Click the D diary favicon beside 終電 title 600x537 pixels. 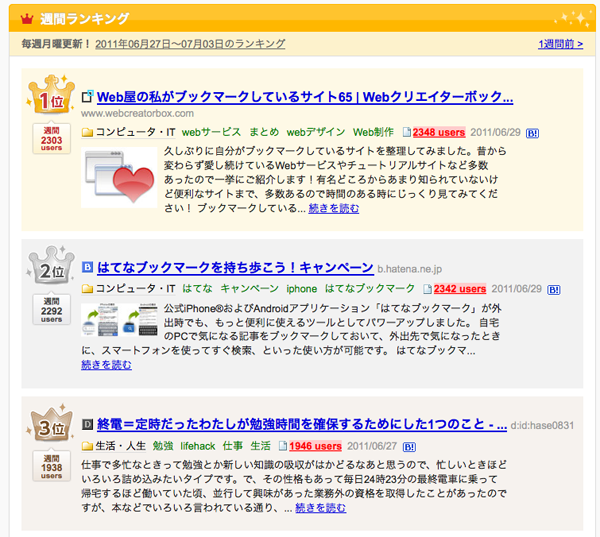pos(88,424)
